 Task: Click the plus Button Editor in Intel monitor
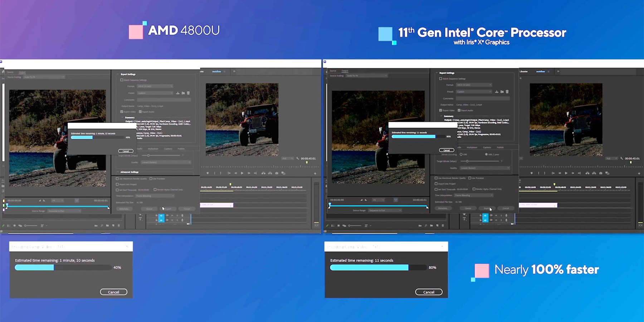tap(639, 174)
